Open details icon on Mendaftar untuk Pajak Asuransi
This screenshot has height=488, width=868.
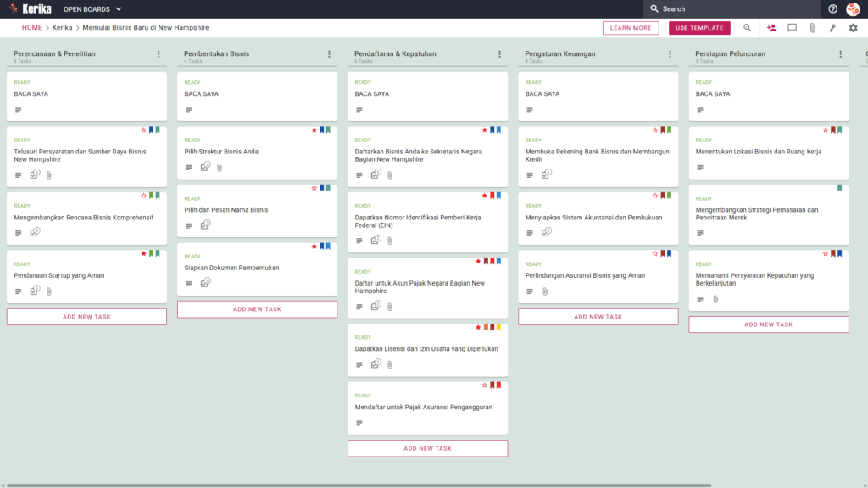pos(359,424)
